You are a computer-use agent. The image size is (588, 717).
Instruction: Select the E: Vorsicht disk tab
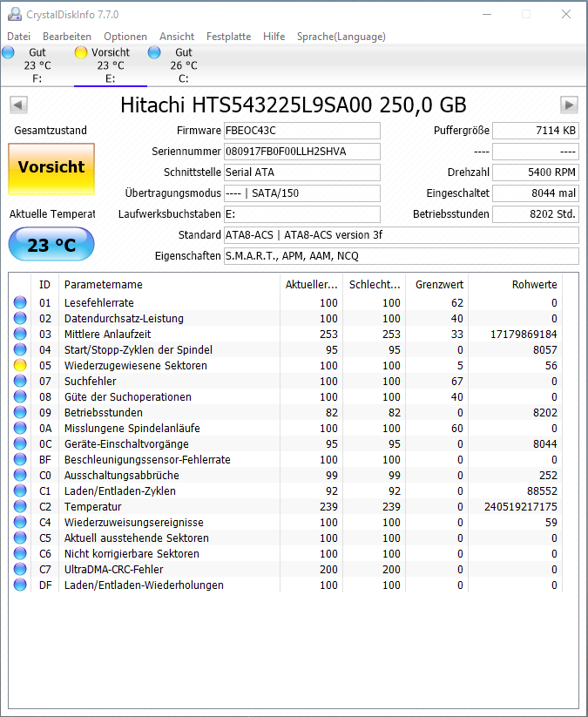pyautogui.click(x=110, y=65)
